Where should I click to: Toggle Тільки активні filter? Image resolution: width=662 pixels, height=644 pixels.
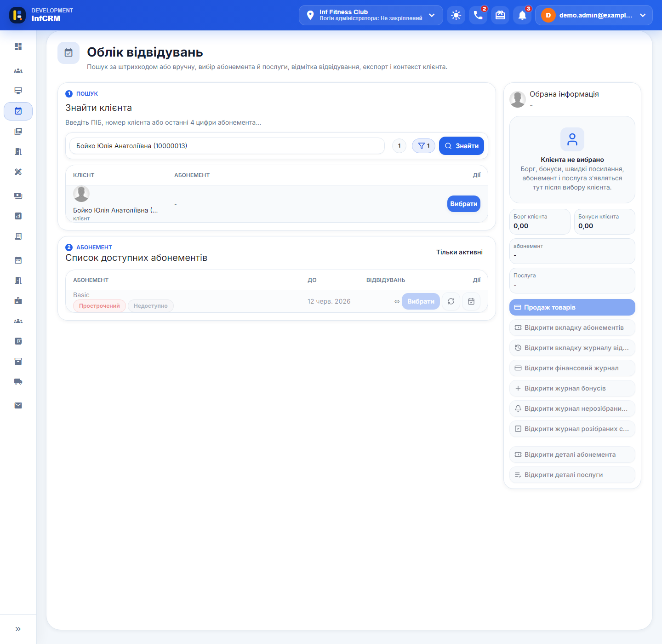[x=459, y=252]
